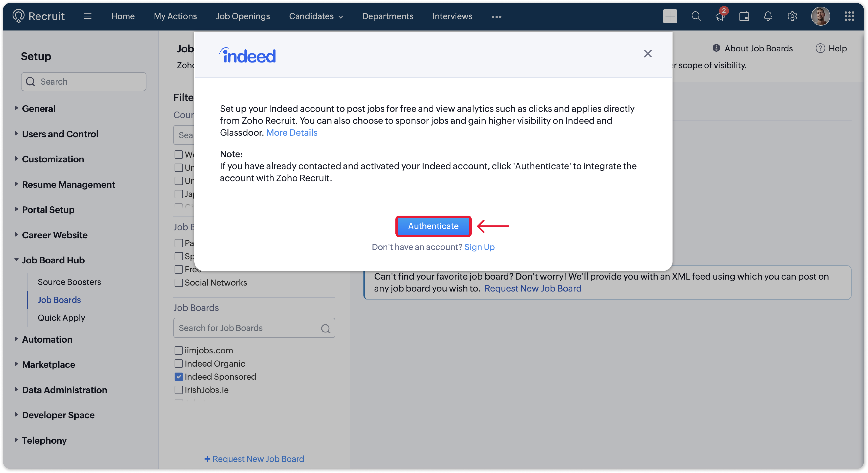The width and height of the screenshot is (868, 473).
Task: Check the checkbox beside Pa job board type
Action: 179,243
